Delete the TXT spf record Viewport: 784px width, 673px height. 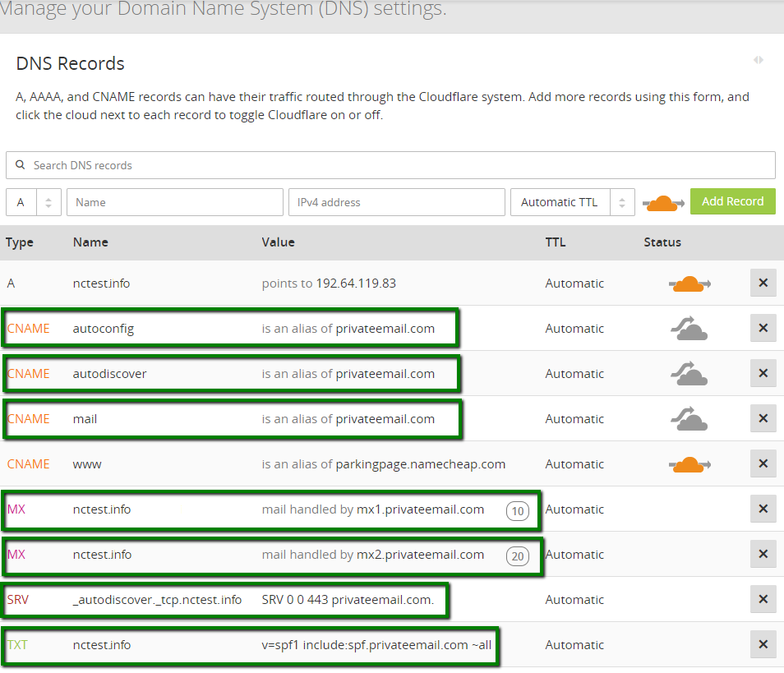(763, 644)
